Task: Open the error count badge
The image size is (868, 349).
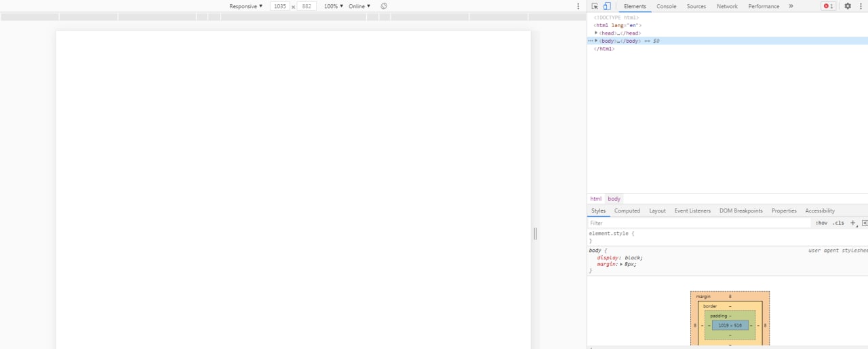Action: click(x=829, y=6)
